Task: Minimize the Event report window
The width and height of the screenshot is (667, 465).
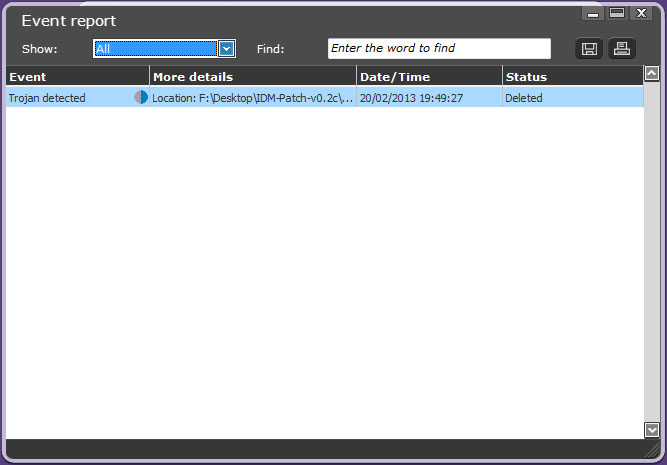Action: coord(593,14)
